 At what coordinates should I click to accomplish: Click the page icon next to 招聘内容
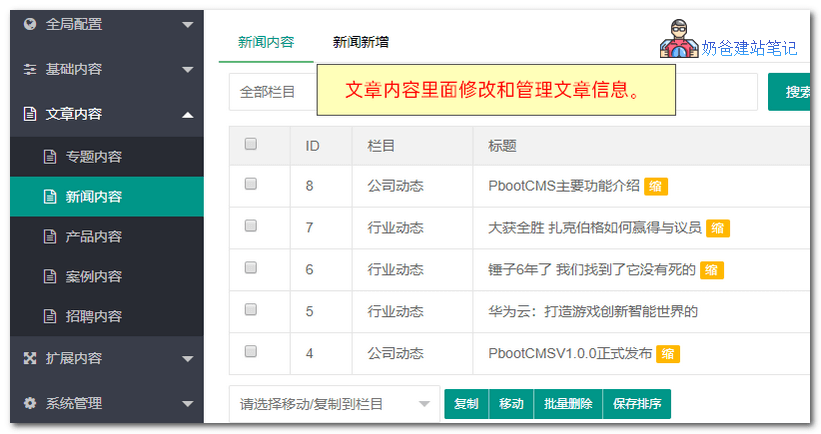tap(50, 316)
